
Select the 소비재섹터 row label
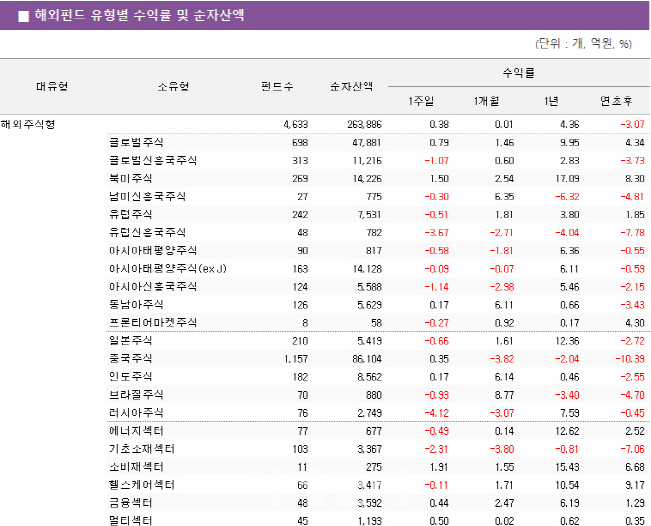[x=136, y=467]
